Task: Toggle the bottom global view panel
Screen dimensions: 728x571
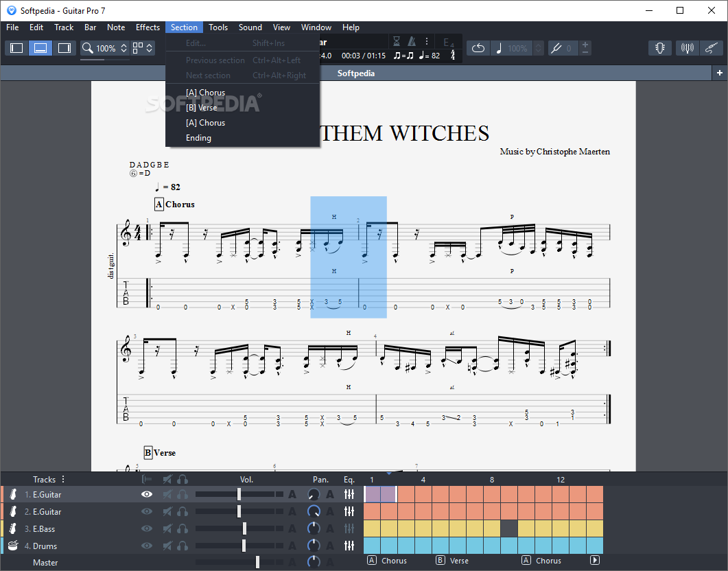Action: click(40, 48)
